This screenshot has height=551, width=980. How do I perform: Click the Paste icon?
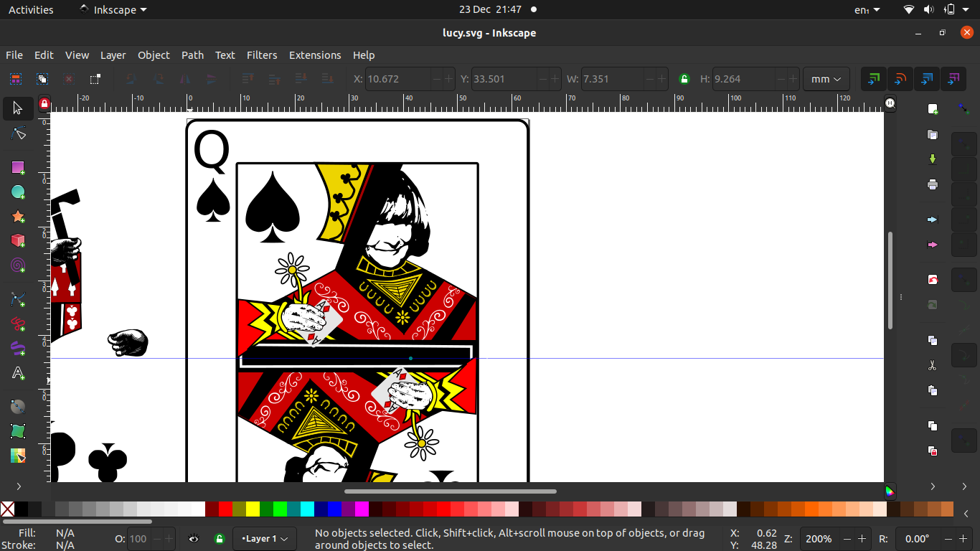[x=933, y=390]
